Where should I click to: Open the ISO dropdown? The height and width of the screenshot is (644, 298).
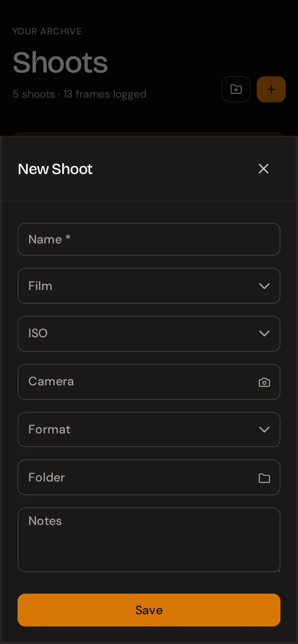(149, 334)
